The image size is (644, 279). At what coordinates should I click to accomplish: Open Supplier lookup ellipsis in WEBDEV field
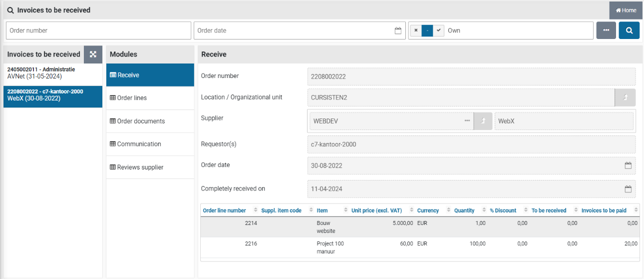pos(467,121)
